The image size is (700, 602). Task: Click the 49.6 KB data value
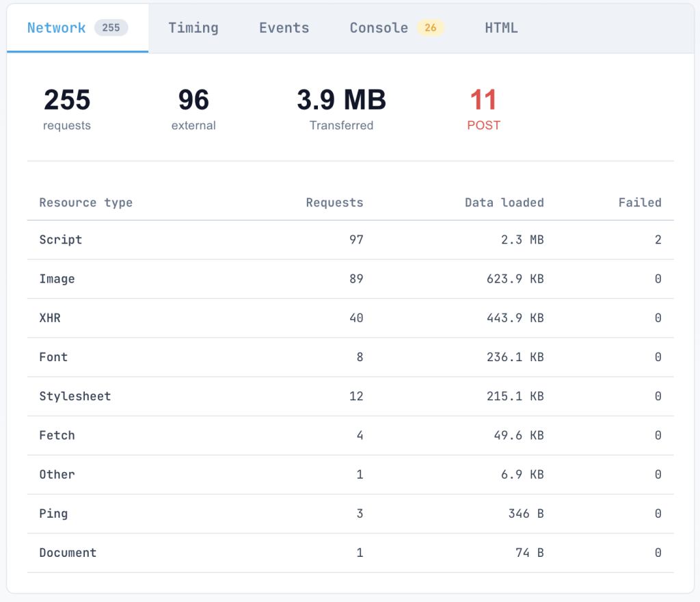tap(519, 435)
